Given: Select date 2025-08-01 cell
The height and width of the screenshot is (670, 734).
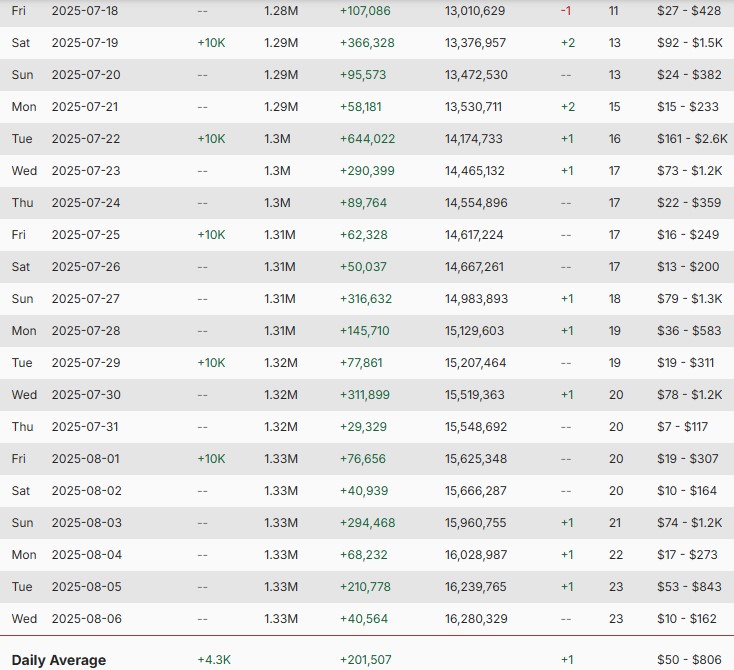Looking at the screenshot, I should pyautogui.click(x=85, y=458).
